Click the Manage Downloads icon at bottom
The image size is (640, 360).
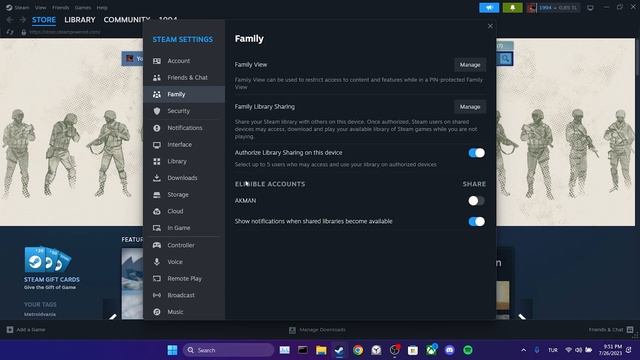coord(292,330)
